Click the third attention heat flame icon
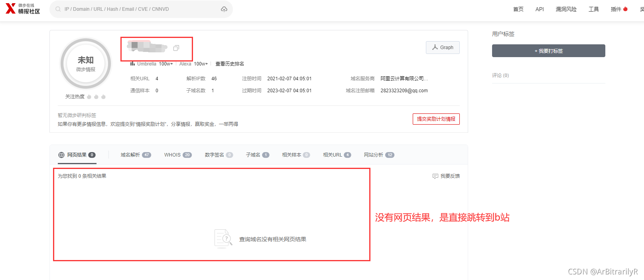 point(104,97)
